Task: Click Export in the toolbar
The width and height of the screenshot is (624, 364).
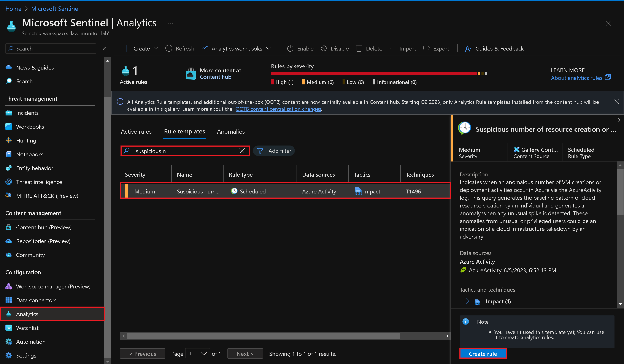Action: 436,49
